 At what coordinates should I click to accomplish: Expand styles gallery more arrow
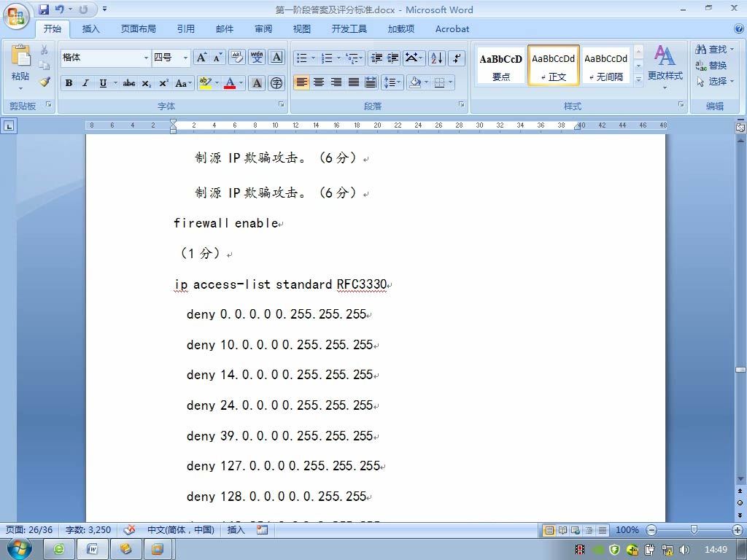coord(638,80)
